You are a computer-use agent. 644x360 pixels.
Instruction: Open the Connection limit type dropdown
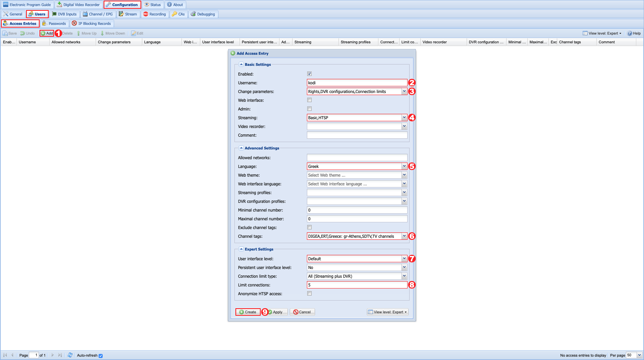coord(404,276)
